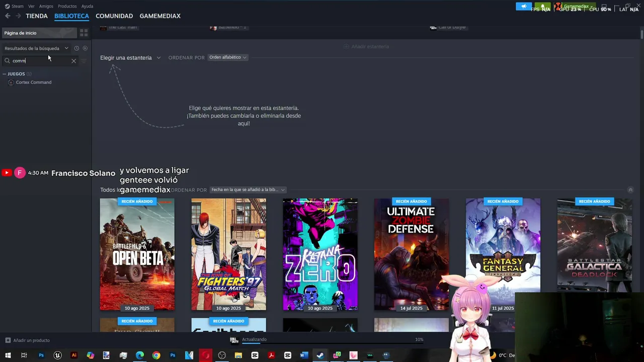The height and width of the screenshot is (362, 644).
Task: Expand Resultados de la búsqueda dropdown
Action: pos(36,48)
